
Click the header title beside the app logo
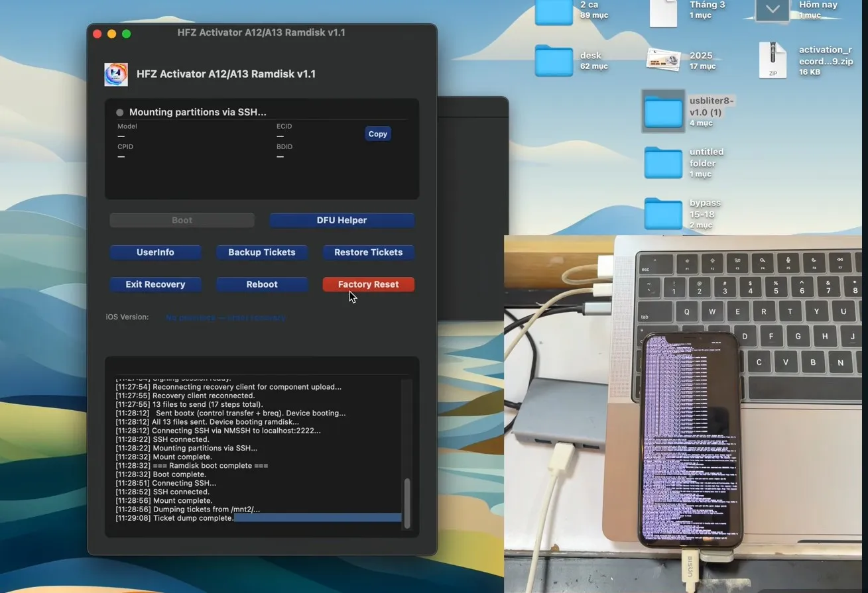click(x=226, y=74)
